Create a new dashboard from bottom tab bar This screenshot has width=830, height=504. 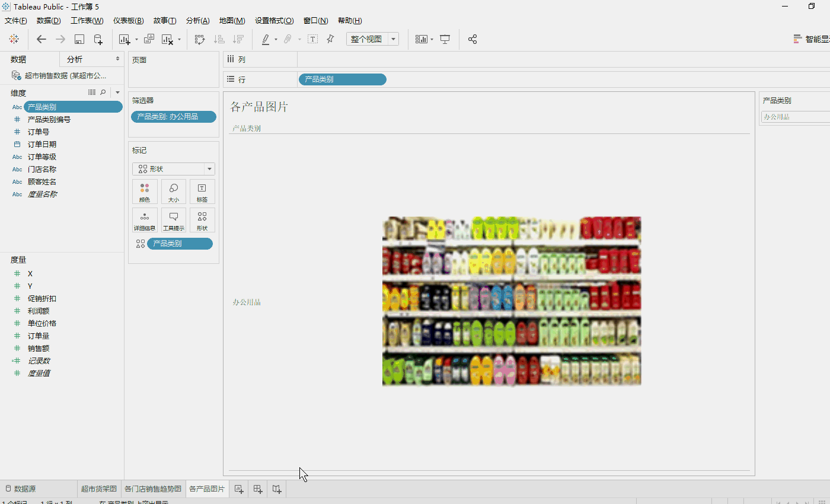tap(258, 489)
